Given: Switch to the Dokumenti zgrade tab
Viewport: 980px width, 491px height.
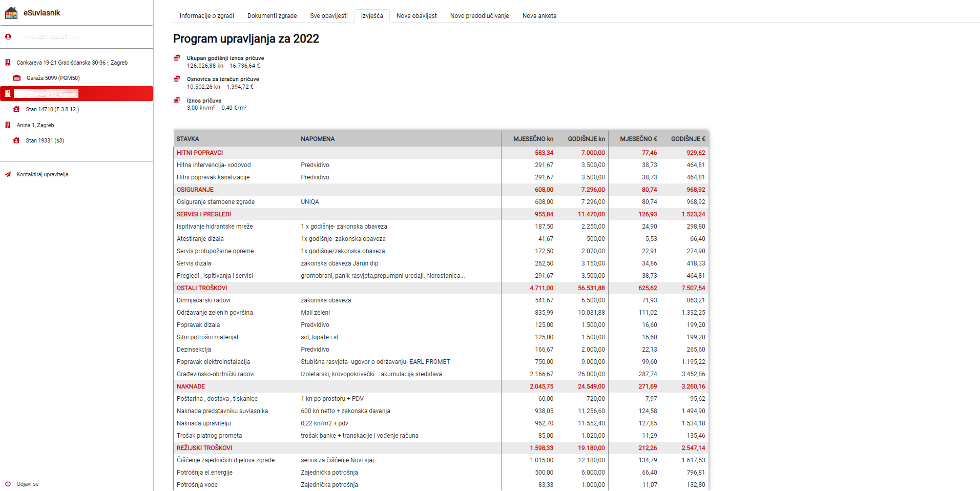Looking at the screenshot, I should pos(272,16).
